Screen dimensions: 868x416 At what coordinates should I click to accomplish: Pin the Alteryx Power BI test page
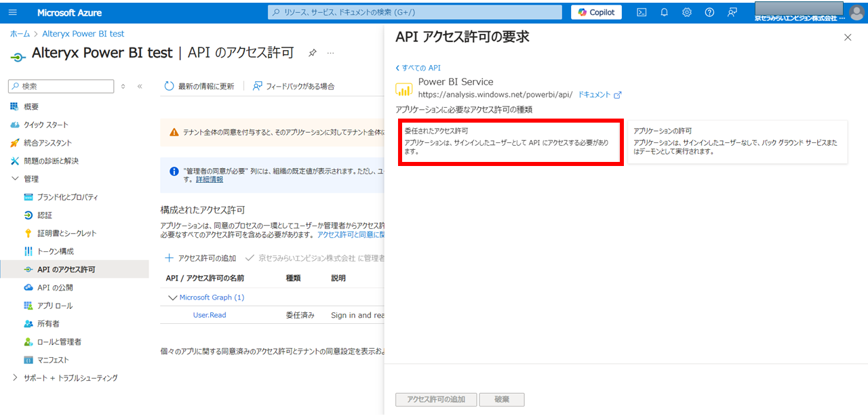click(x=312, y=53)
